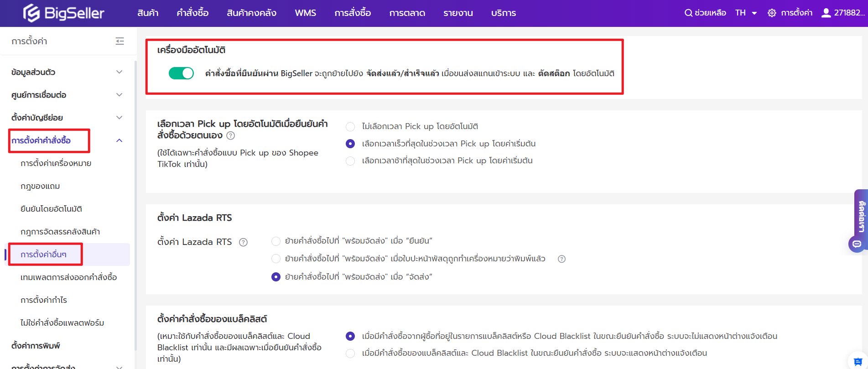This screenshot has height=369, width=868.
Task: Click the BigSeller logo
Action: coord(64,13)
